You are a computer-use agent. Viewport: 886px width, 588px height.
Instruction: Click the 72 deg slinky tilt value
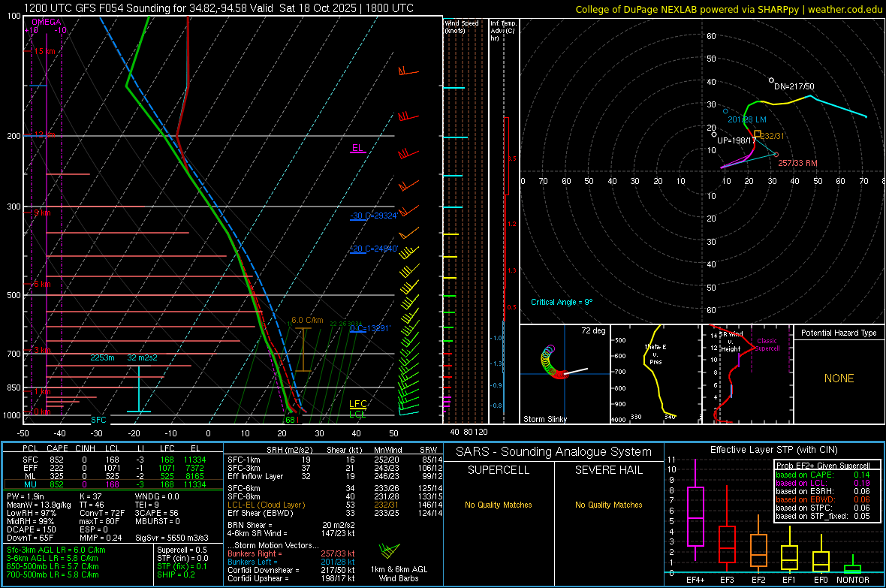point(593,330)
